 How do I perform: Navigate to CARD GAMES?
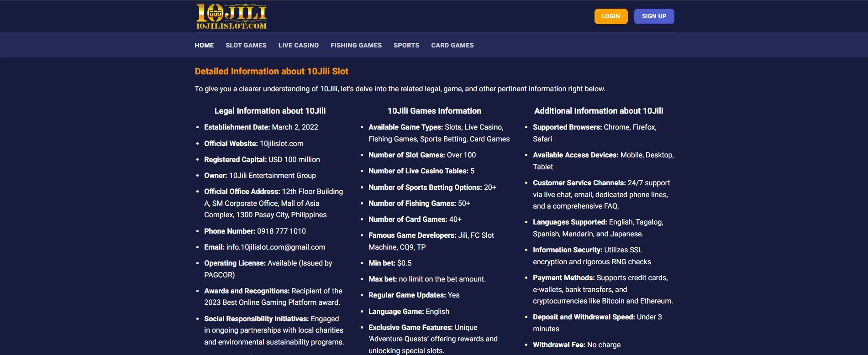point(452,45)
